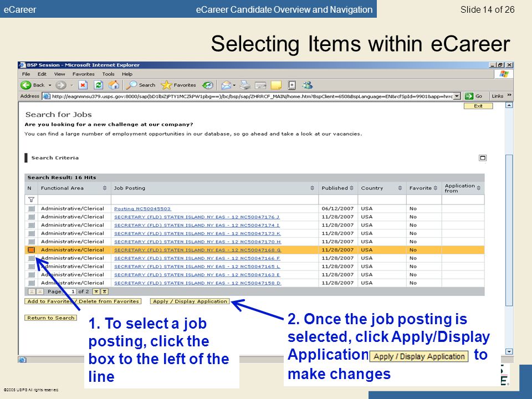Viewport: 532px width, 399px height.
Task: Open the File menu
Action: pyautogui.click(x=26, y=74)
